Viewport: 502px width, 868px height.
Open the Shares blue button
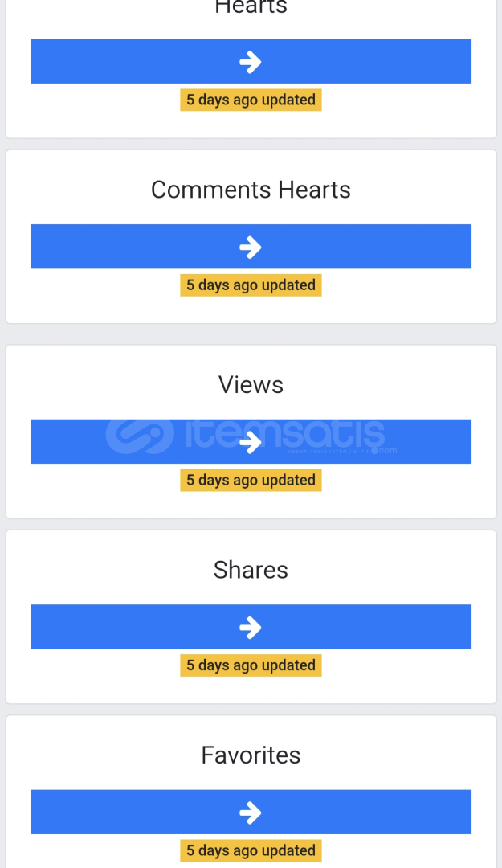click(251, 627)
